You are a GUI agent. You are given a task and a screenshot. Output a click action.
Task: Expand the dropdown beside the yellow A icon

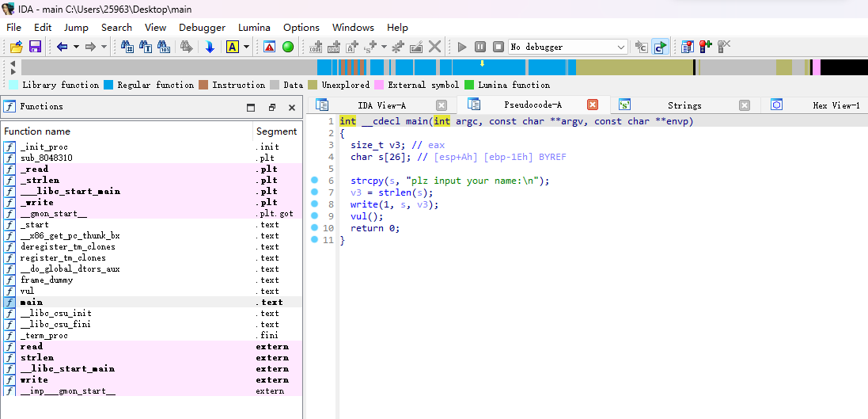[x=246, y=47]
